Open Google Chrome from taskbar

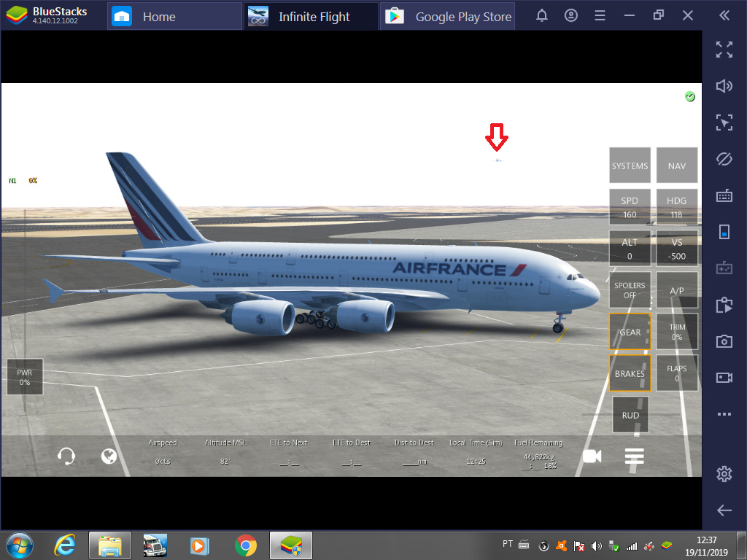[245, 545]
